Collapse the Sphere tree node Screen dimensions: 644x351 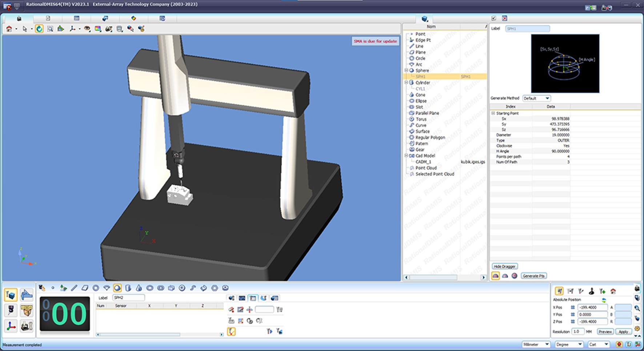click(x=407, y=70)
